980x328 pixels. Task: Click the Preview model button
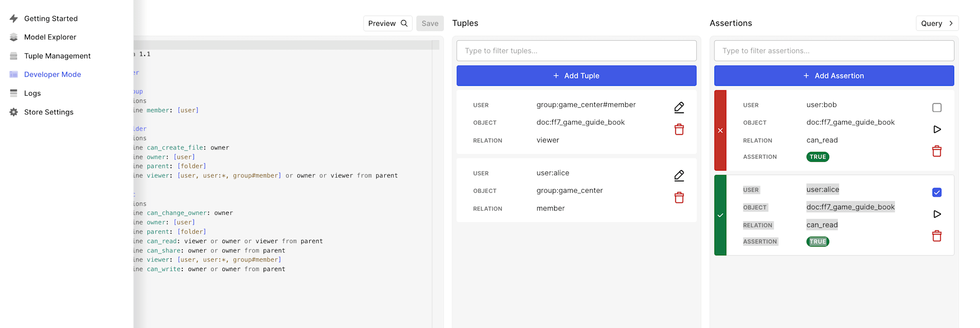point(388,23)
